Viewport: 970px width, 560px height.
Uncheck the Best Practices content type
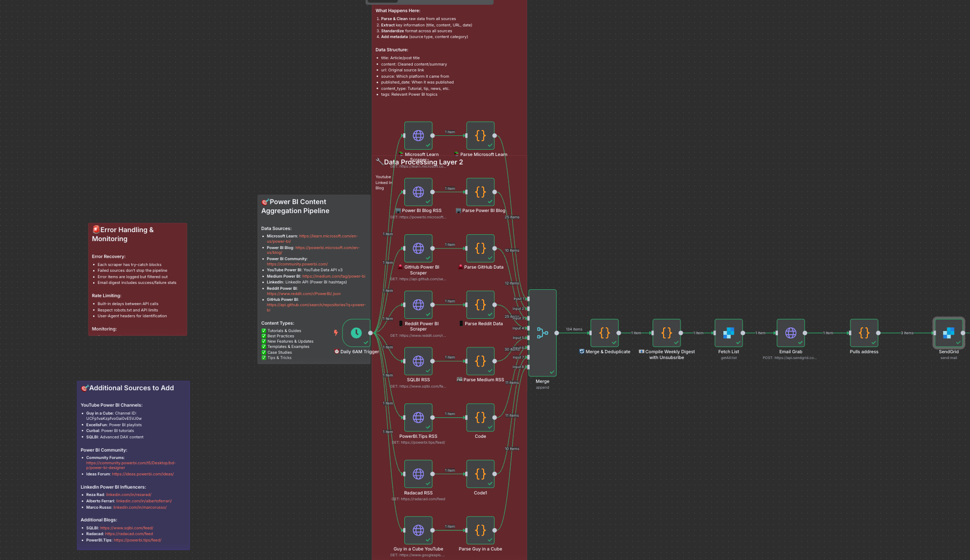264,335
